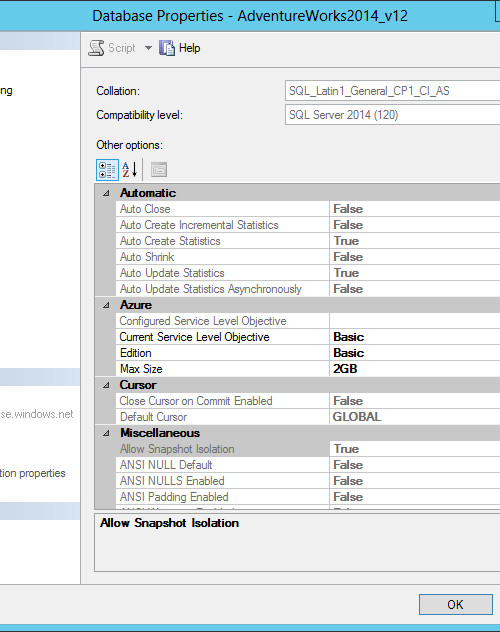
Task: Click the 2GB Max Size value
Action: [x=345, y=369]
